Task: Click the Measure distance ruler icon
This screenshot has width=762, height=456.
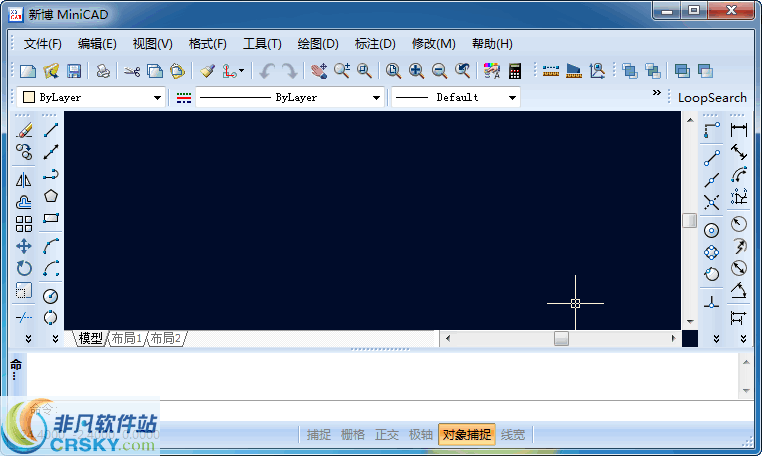Action: [551, 71]
